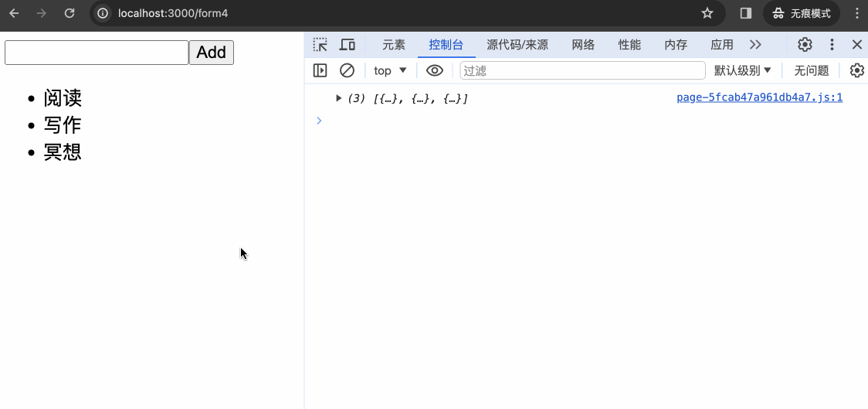This screenshot has height=409, width=868.
Task: Go back to the previous page
Action: [15, 13]
